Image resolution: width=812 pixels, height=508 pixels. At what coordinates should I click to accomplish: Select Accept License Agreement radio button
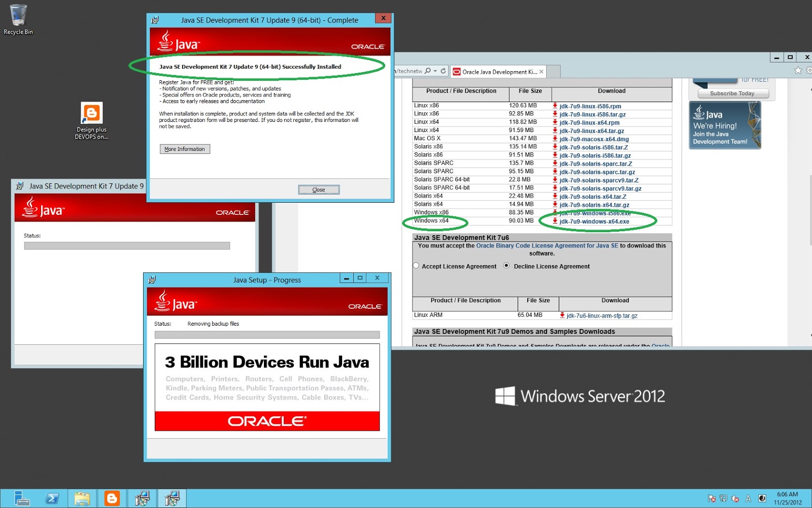tap(416, 266)
